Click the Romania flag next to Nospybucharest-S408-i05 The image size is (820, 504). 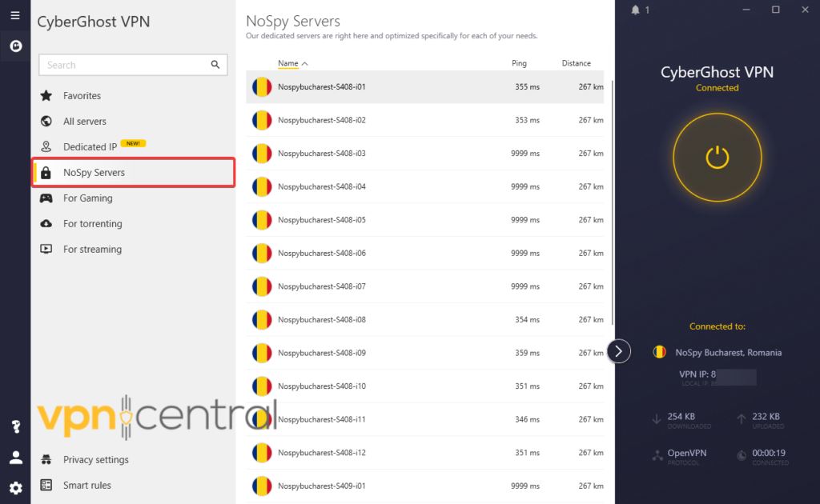[262, 220]
